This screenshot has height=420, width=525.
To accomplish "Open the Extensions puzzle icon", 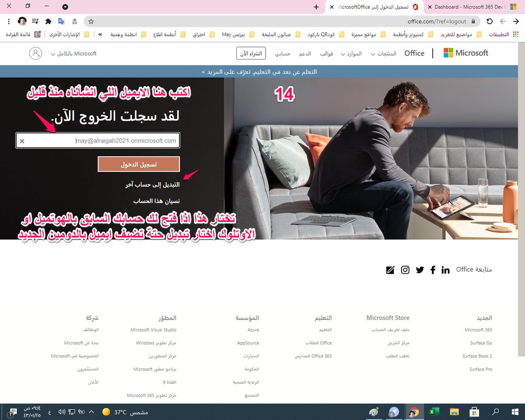I will [49, 21].
